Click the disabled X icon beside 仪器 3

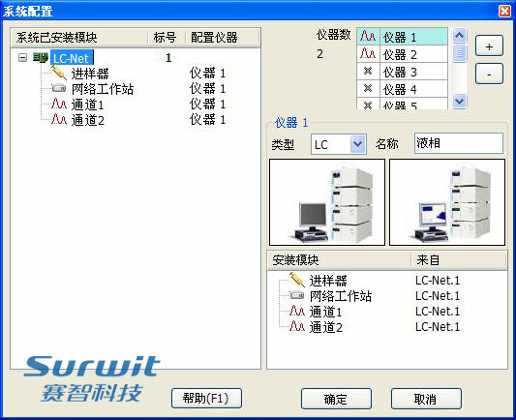368,71
